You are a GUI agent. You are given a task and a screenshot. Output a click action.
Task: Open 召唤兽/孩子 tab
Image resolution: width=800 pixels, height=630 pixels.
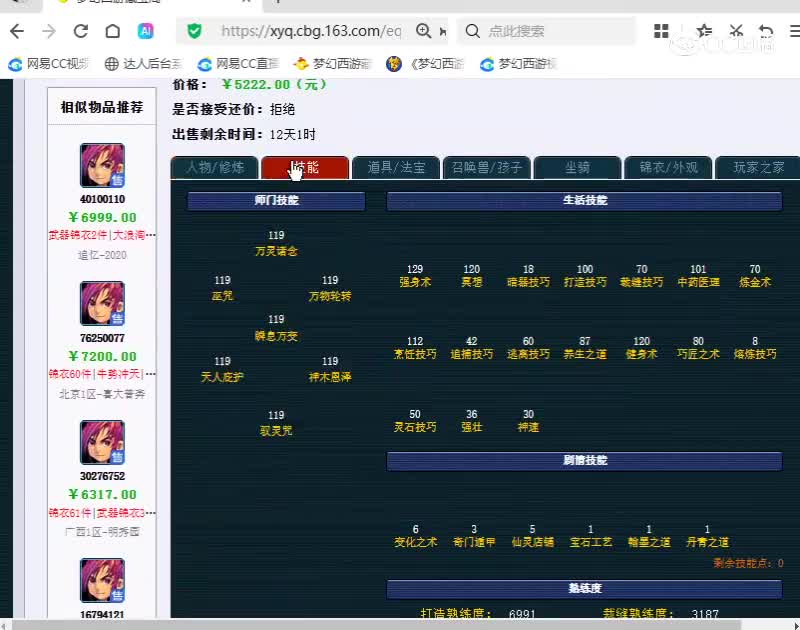click(x=487, y=168)
